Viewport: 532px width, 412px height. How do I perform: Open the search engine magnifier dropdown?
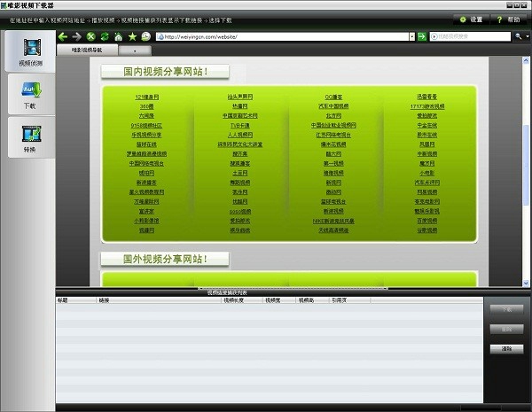(520, 37)
